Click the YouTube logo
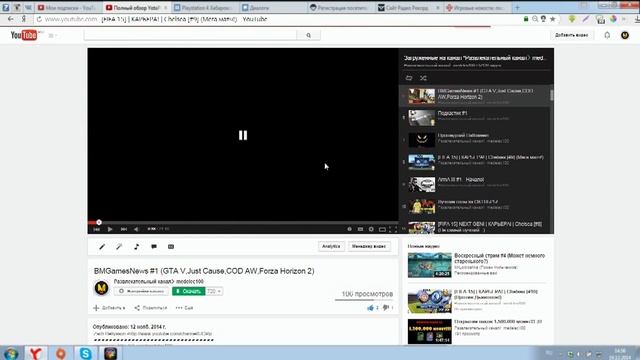Image resolution: width=640 pixels, height=360 pixels. pos(24,36)
